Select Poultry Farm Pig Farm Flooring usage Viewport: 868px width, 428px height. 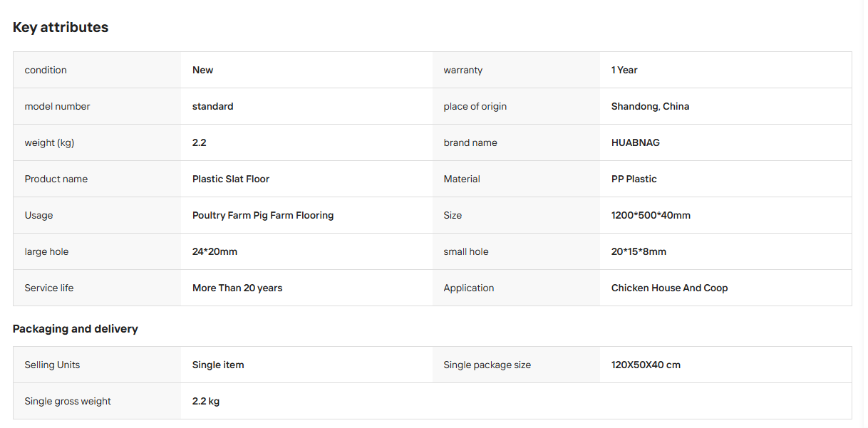[263, 215]
